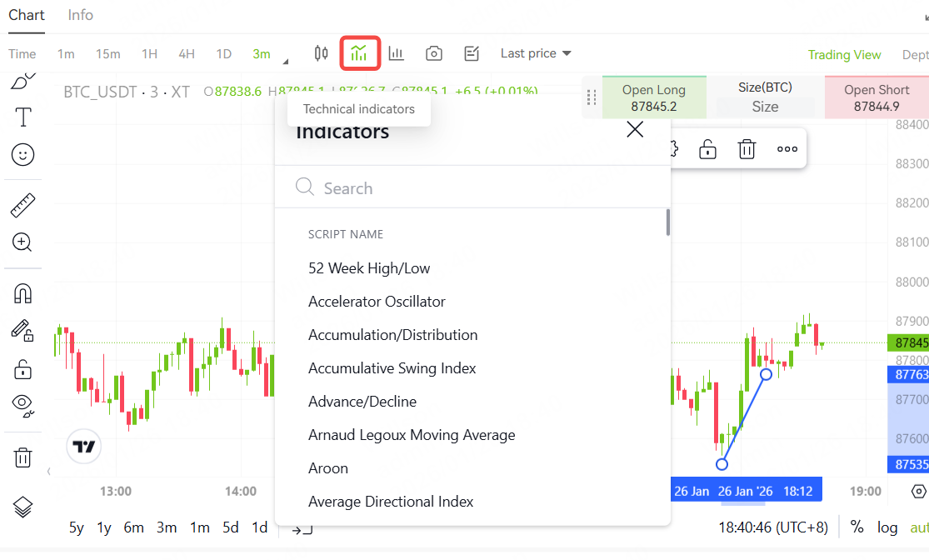
Task: Toggle hide all drawings eye icon
Action: pyautogui.click(x=23, y=405)
